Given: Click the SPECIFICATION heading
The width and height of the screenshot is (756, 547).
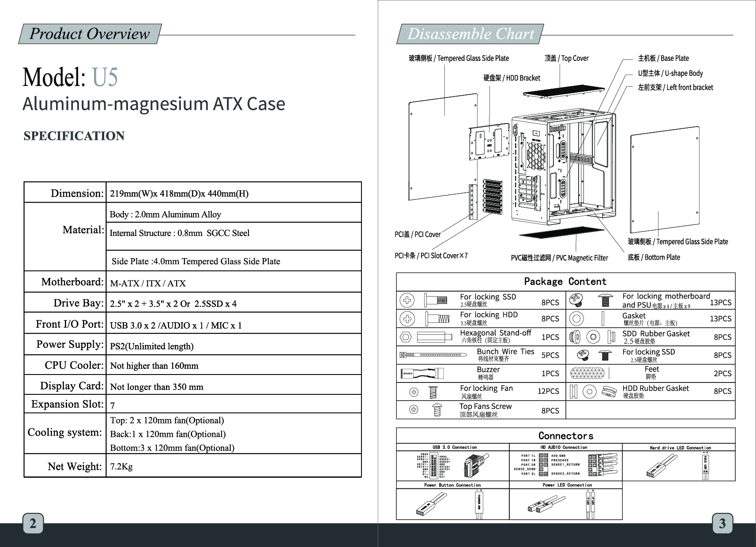Looking at the screenshot, I should (x=74, y=136).
